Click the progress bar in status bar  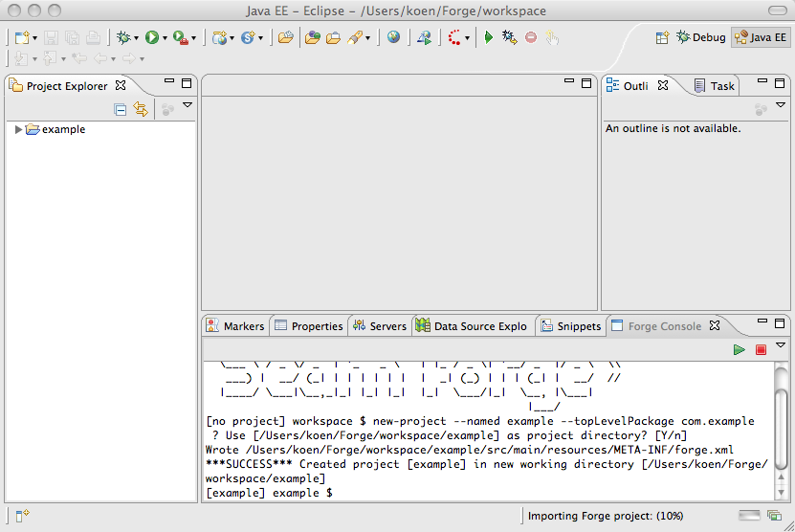tap(749, 516)
